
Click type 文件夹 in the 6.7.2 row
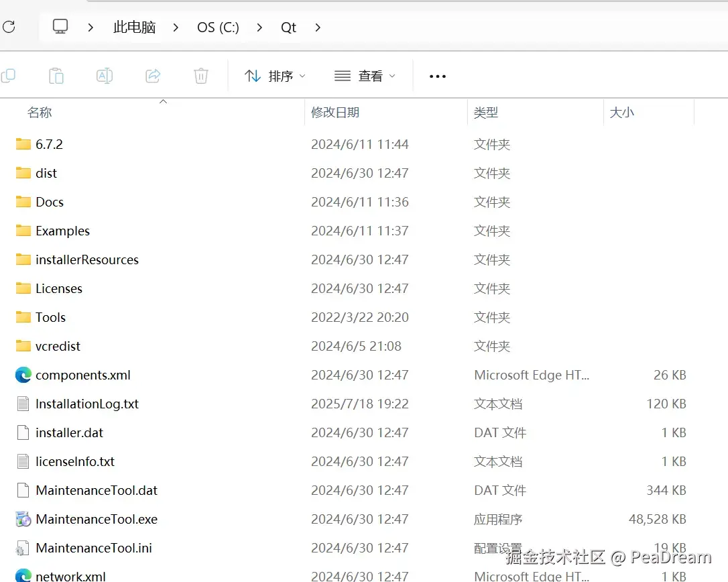pyautogui.click(x=491, y=144)
